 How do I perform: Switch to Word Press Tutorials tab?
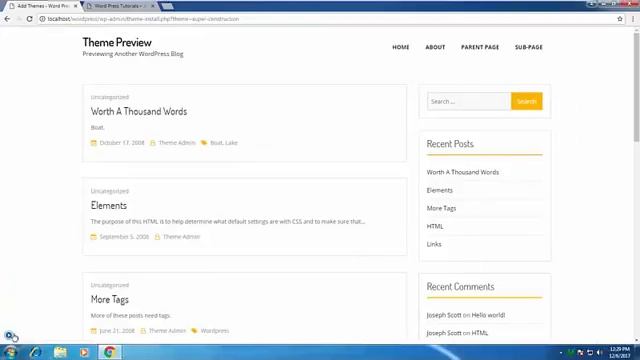120,6
